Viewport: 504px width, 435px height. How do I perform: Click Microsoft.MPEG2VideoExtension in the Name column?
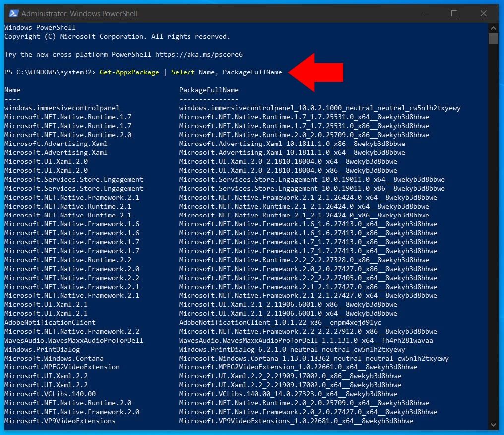pos(62,367)
